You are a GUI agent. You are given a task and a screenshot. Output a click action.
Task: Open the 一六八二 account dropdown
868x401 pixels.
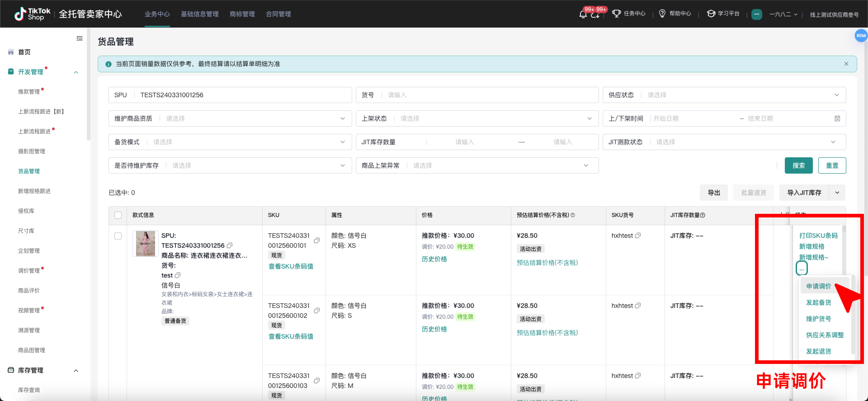pyautogui.click(x=783, y=14)
